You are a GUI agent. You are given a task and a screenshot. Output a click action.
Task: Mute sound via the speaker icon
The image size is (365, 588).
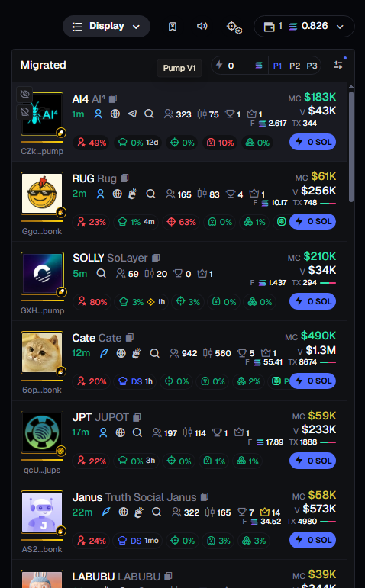(x=202, y=26)
